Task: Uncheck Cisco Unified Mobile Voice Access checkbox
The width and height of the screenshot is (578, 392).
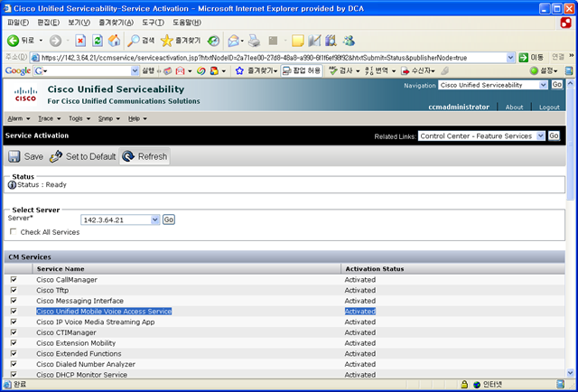Action: pyautogui.click(x=14, y=312)
